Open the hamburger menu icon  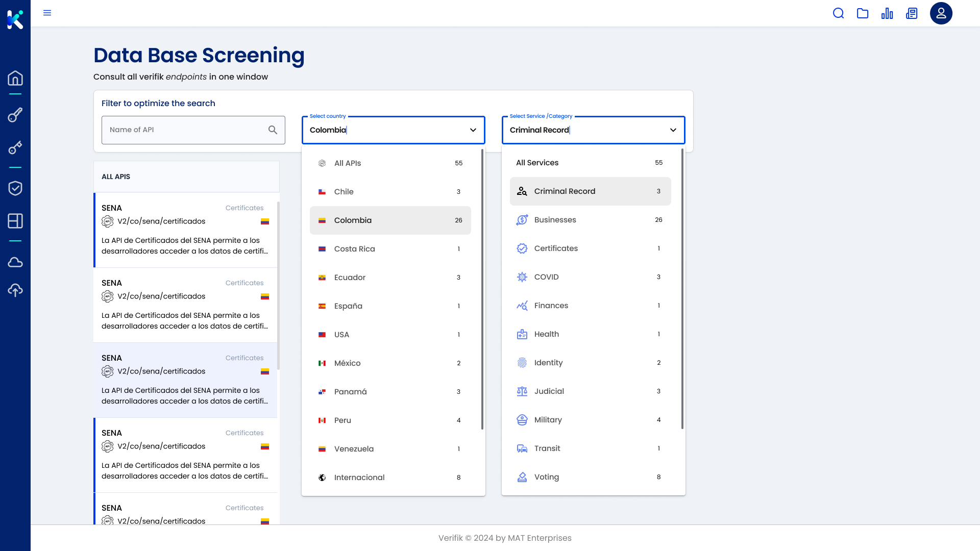[x=47, y=13]
